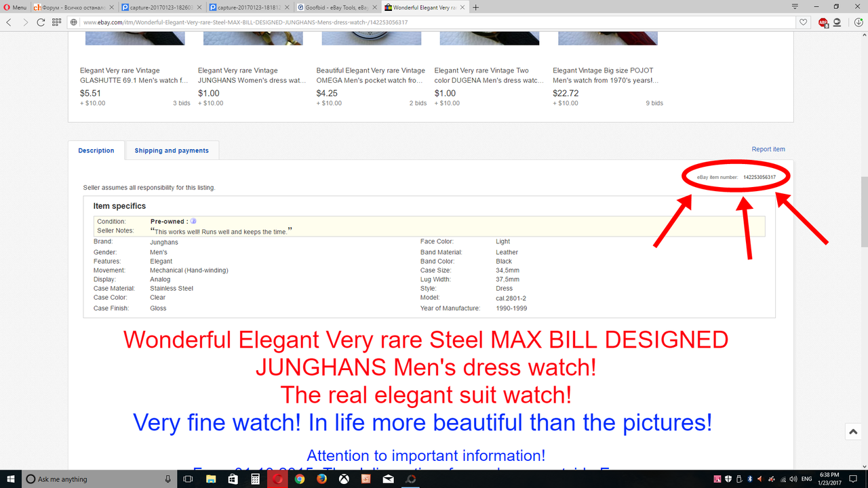Open the tab menu icon in title bar
The height and width of the screenshot is (488, 868).
[x=795, y=7]
